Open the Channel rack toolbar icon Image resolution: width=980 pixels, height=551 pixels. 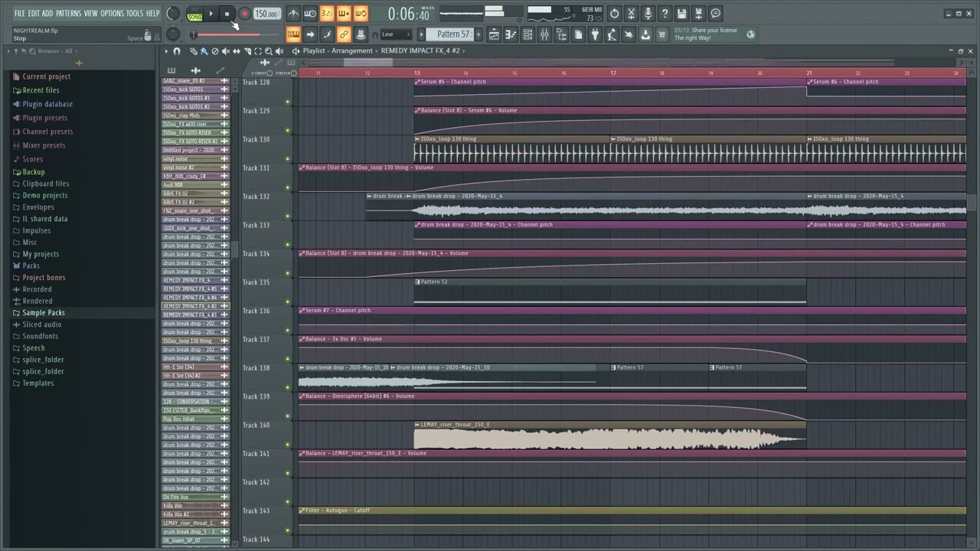[x=528, y=34]
